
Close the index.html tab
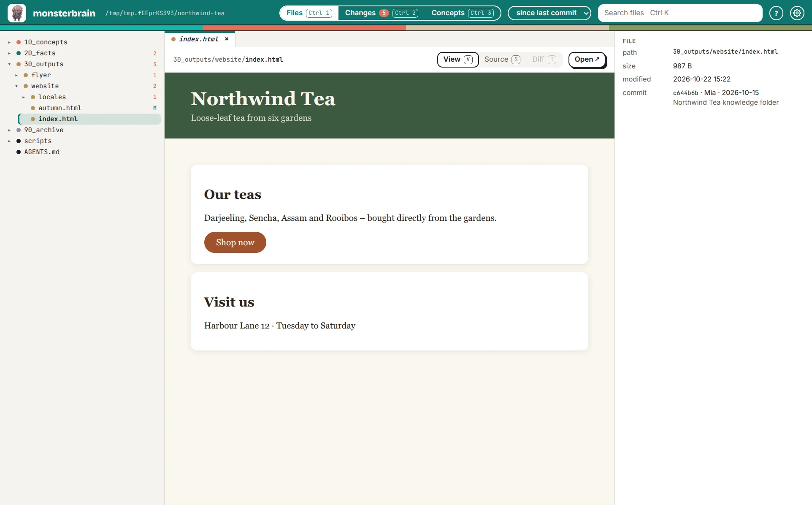coord(227,39)
